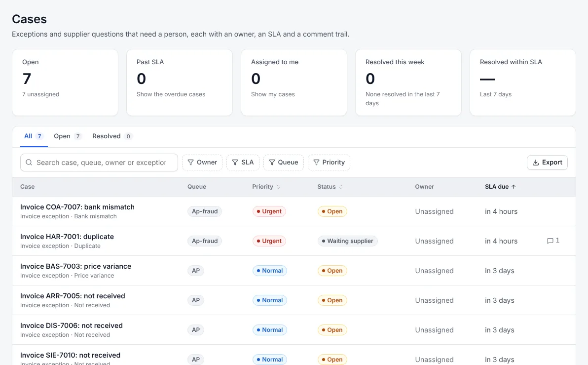Show my cases in Assigned to me card
588x365 pixels.
click(x=273, y=94)
